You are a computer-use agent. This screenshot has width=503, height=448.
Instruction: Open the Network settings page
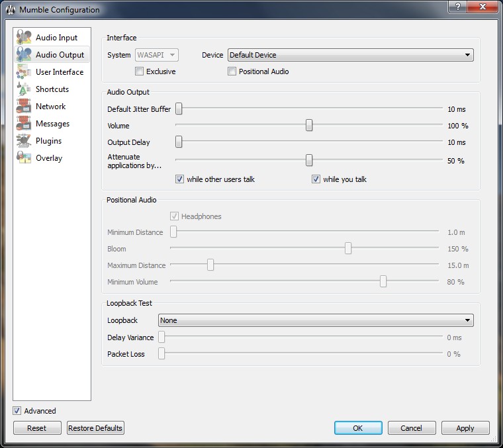coord(51,107)
